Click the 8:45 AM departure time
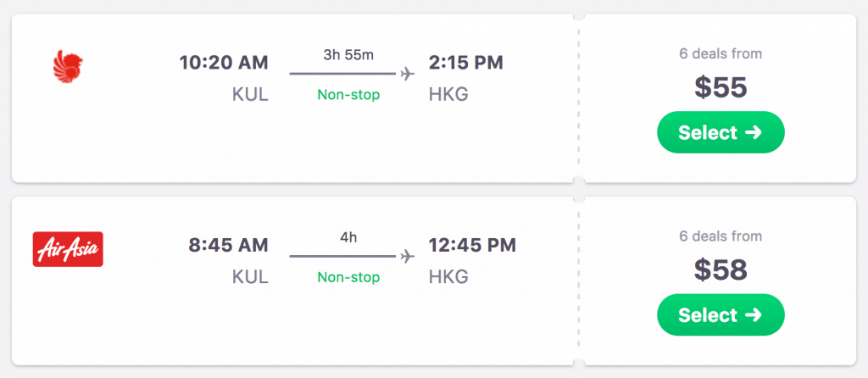This screenshot has height=378, width=868. tap(228, 246)
